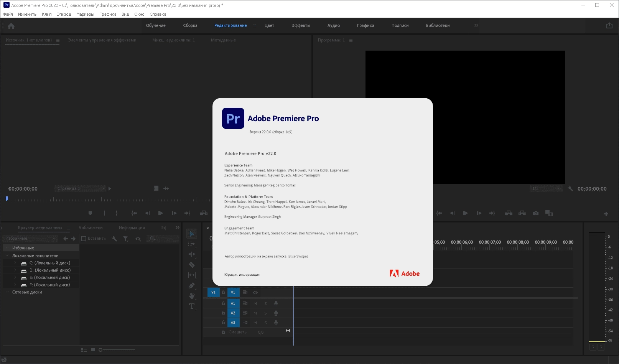619x364 pixels.
Task: Play the Program monitor
Action: pyautogui.click(x=465, y=213)
